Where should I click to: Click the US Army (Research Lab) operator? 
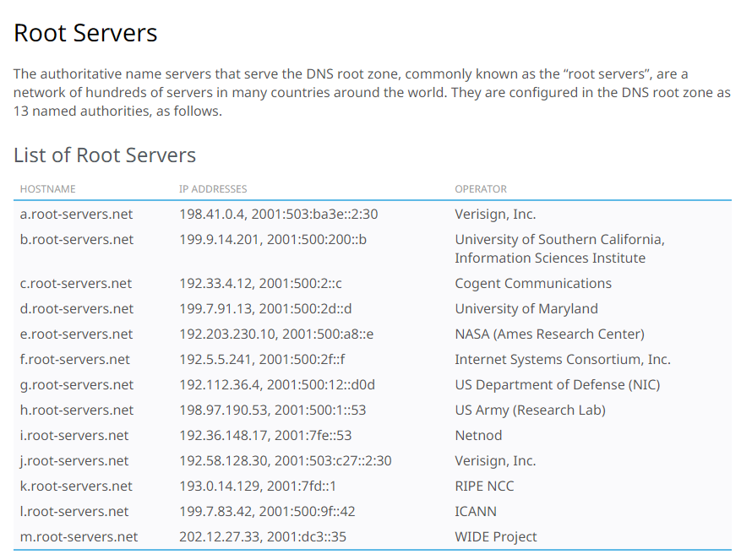point(530,410)
